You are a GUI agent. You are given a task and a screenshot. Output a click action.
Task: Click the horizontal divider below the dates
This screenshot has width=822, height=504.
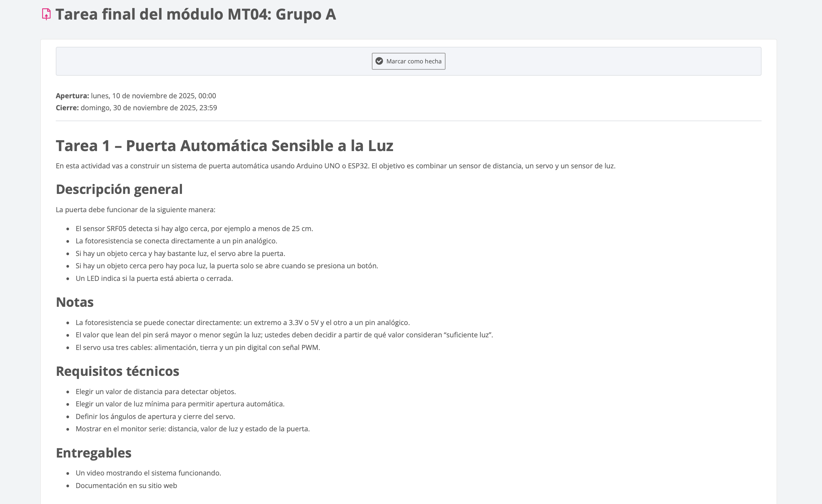point(408,121)
